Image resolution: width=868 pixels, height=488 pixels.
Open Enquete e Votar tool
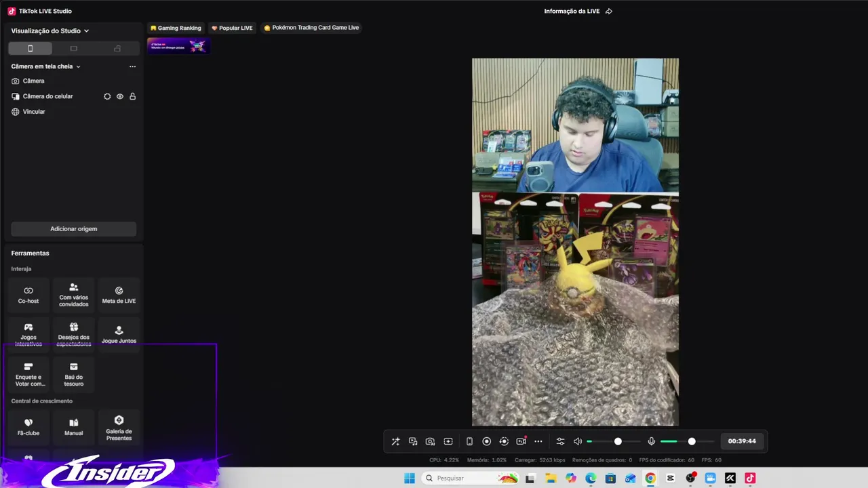[x=28, y=374]
